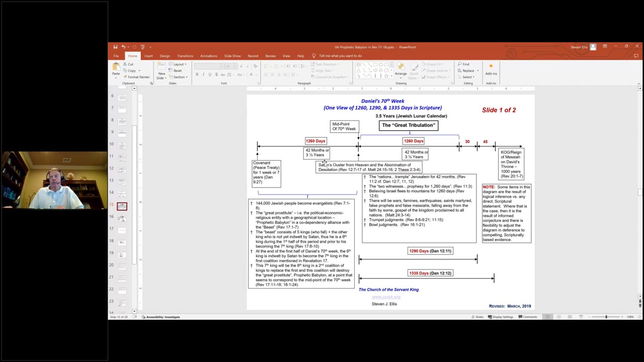Open the Animations tab

209,56
